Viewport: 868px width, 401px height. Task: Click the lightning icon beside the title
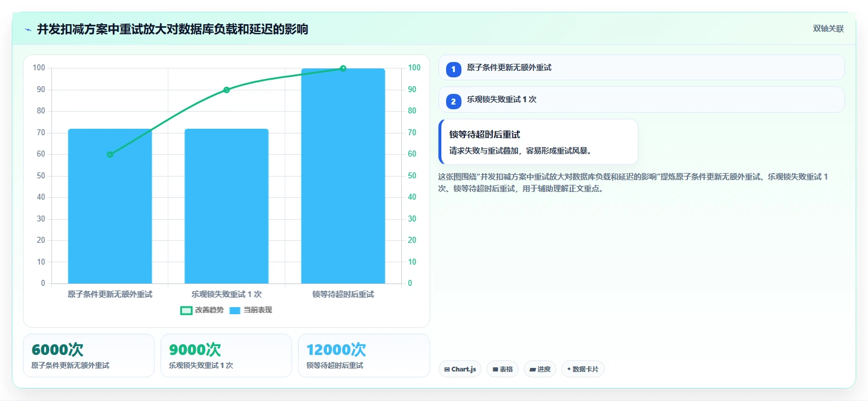(28, 30)
